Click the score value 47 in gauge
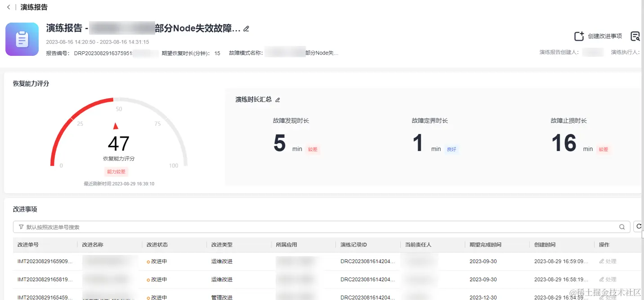The height and width of the screenshot is (300, 644). click(x=119, y=144)
